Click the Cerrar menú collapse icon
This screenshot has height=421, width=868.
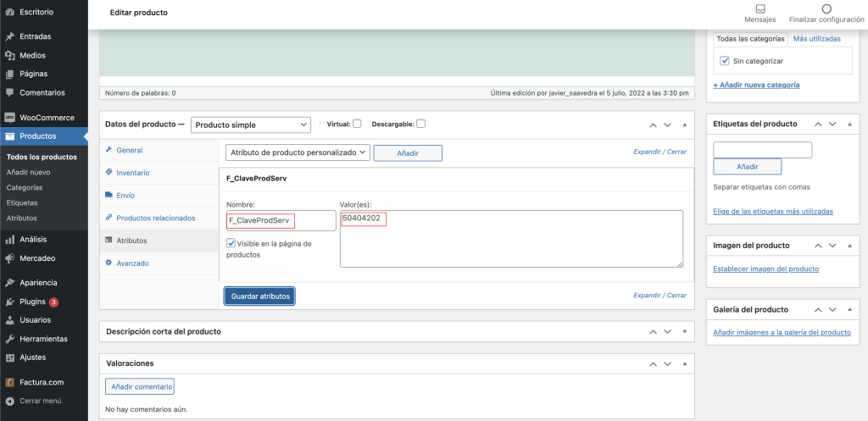tap(9, 401)
